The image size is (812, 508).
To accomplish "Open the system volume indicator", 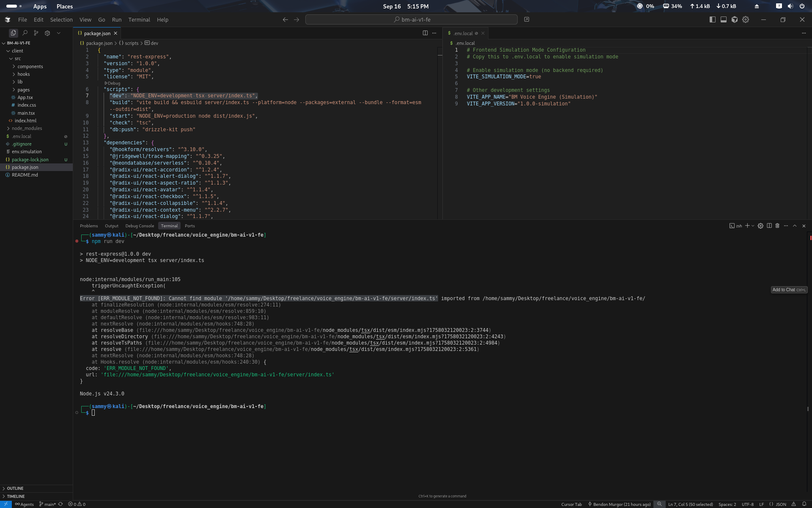I will (790, 6).
